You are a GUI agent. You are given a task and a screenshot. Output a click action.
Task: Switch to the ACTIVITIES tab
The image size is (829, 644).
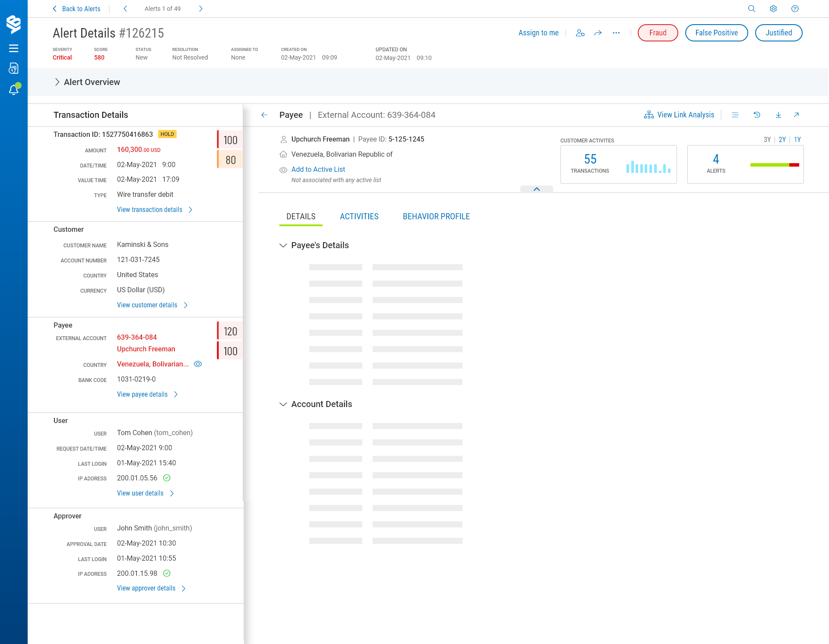click(x=359, y=216)
